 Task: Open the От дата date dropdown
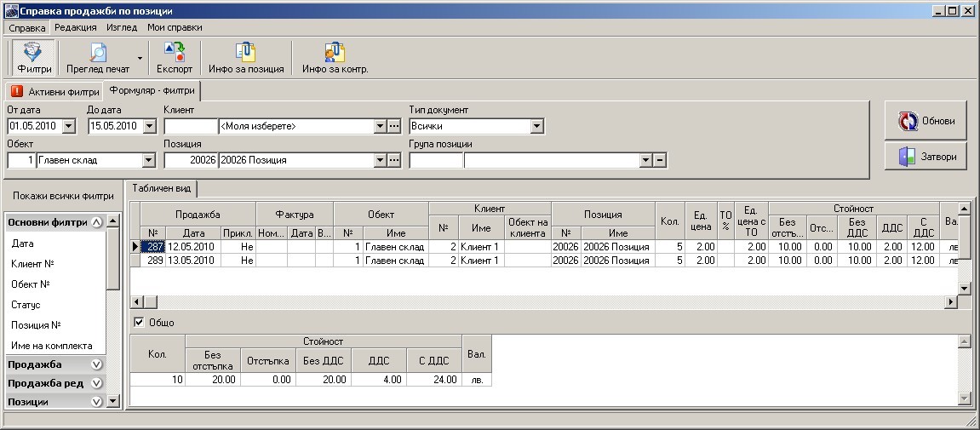point(69,126)
